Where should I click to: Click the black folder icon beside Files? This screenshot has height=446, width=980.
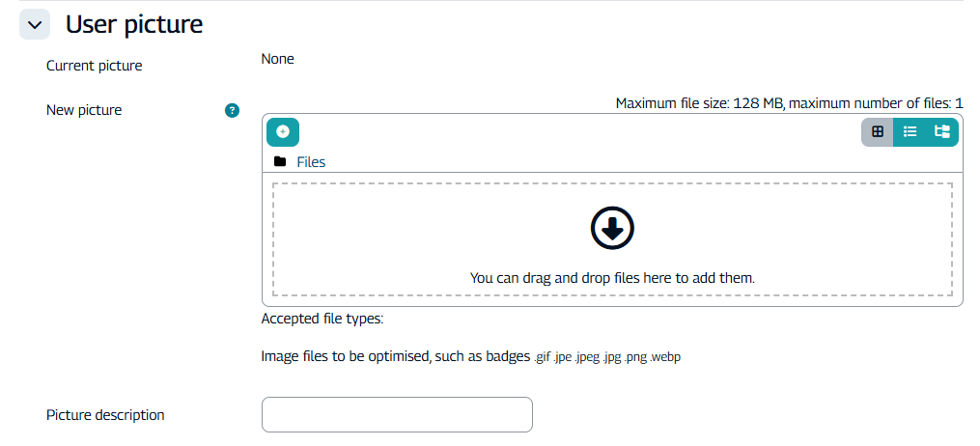[x=280, y=161]
